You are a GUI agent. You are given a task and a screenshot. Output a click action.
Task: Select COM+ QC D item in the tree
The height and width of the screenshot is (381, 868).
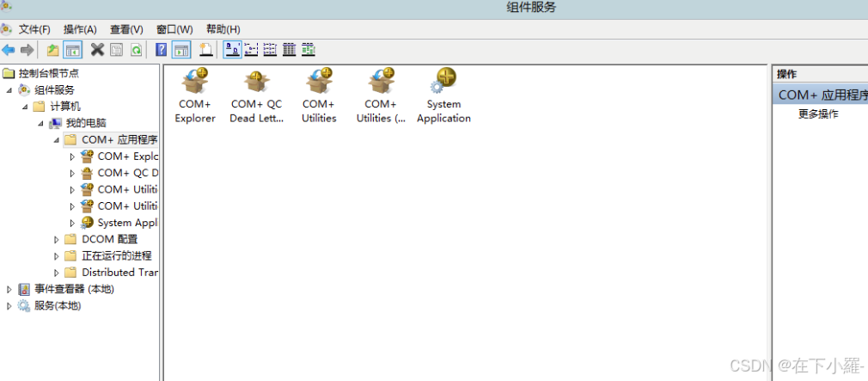tap(128, 173)
